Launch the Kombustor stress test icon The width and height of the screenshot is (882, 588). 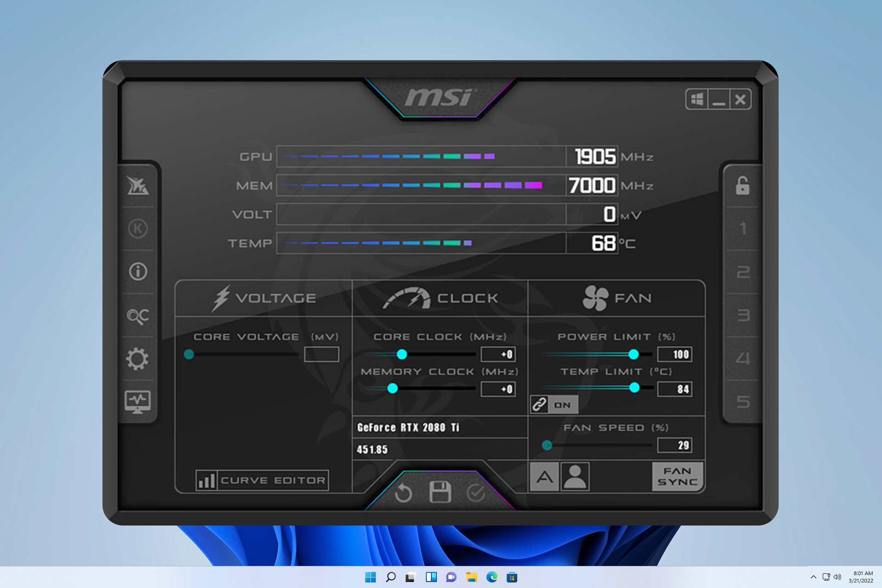(x=138, y=228)
